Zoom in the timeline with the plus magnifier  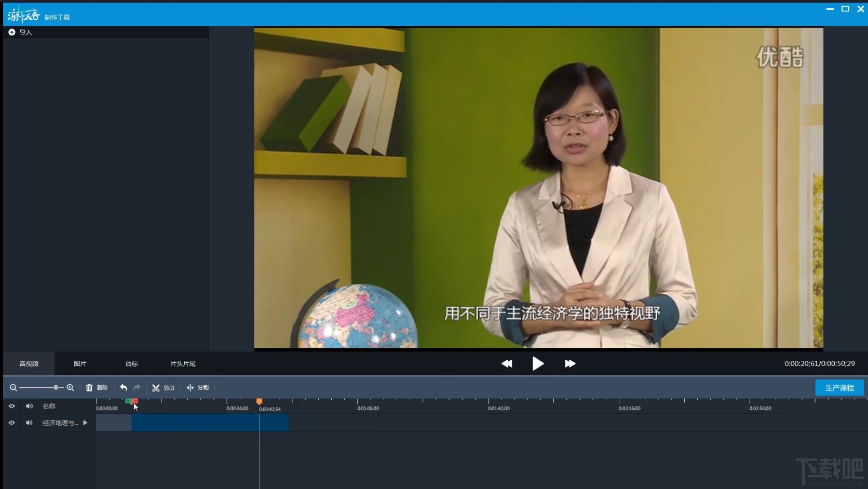coord(71,388)
